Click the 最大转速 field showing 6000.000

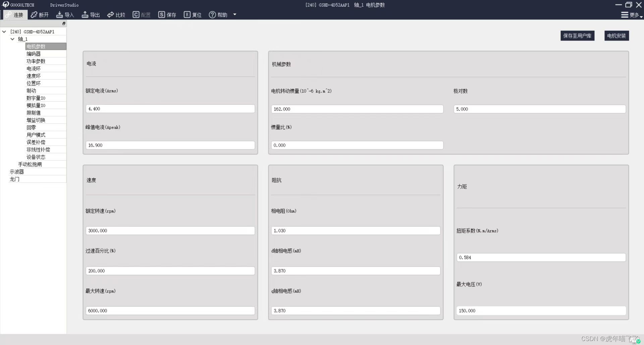[x=170, y=311]
